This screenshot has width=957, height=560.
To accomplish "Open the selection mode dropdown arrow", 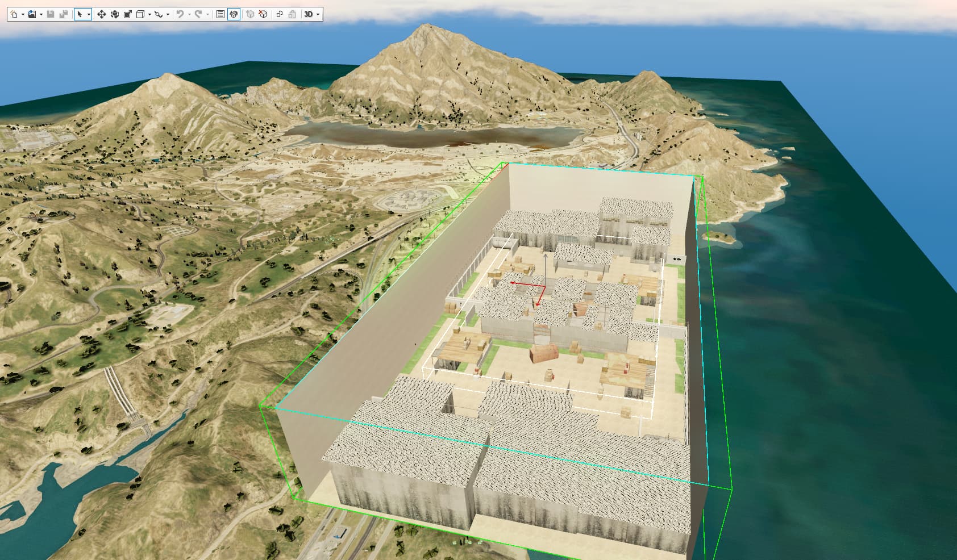I will (x=89, y=15).
